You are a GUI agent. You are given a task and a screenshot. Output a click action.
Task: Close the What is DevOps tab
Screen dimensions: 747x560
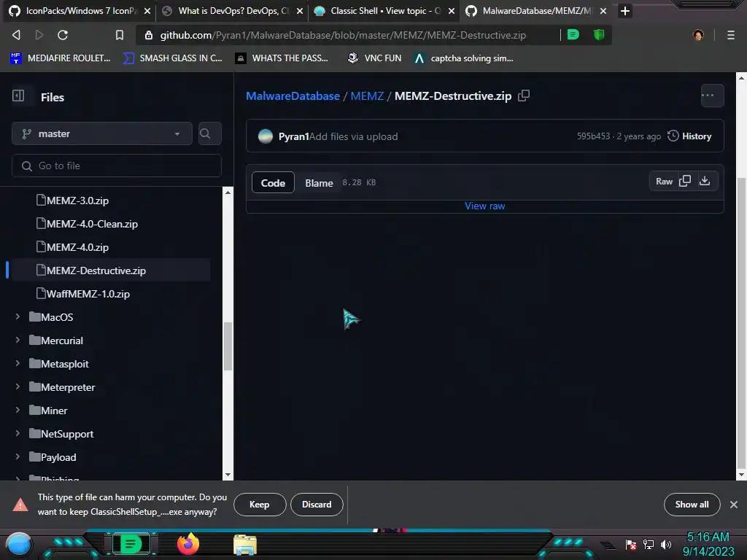click(300, 10)
